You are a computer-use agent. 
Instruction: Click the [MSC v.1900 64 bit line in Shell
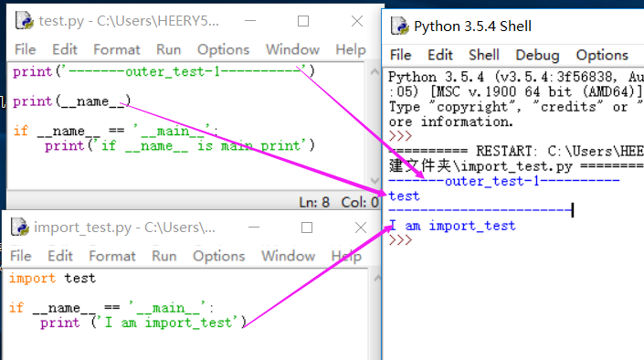click(x=516, y=91)
